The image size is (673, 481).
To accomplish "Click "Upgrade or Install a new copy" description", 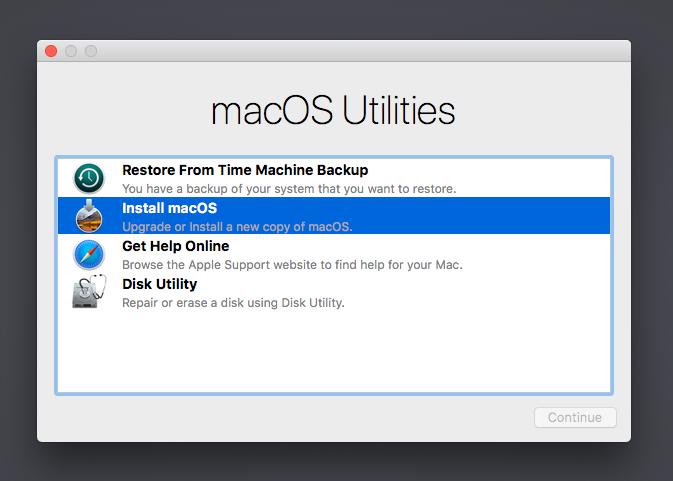I will pyautogui.click(x=237, y=227).
